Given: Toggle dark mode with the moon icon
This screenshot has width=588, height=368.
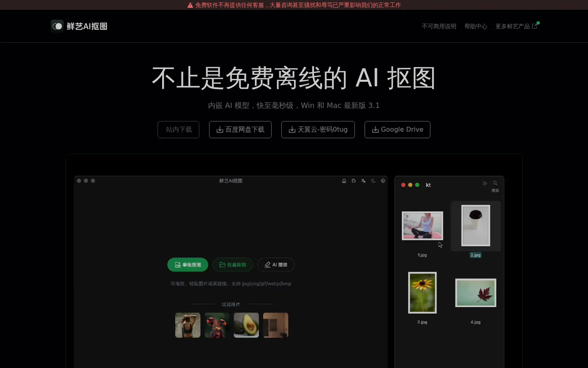Looking at the screenshot, I should pyautogui.click(x=373, y=181).
